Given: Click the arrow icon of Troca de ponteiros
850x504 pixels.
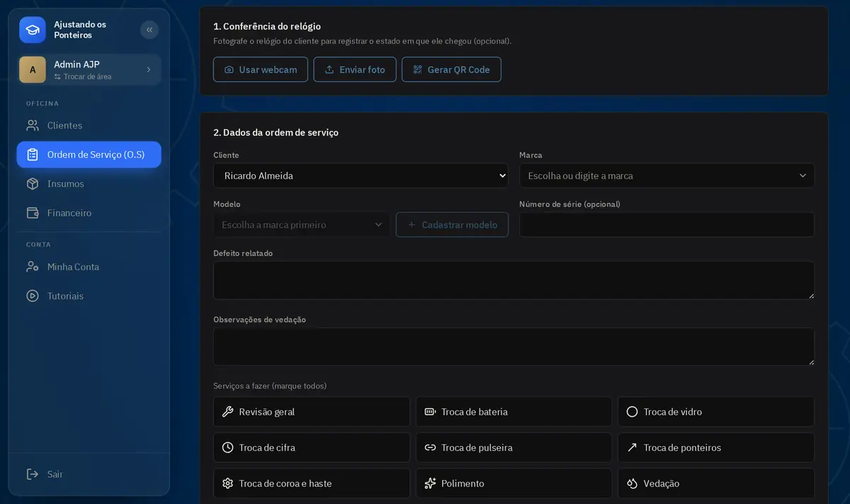Looking at the screenshot, I should [632, 447].
